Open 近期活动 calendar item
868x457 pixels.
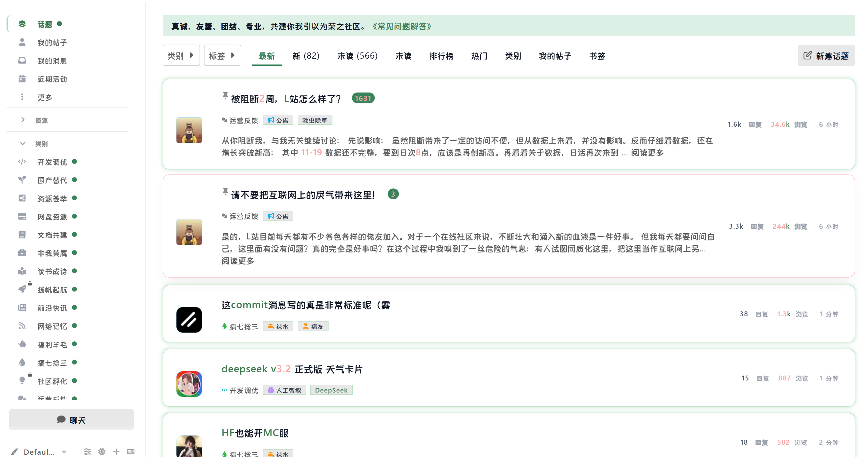[52, 79]
